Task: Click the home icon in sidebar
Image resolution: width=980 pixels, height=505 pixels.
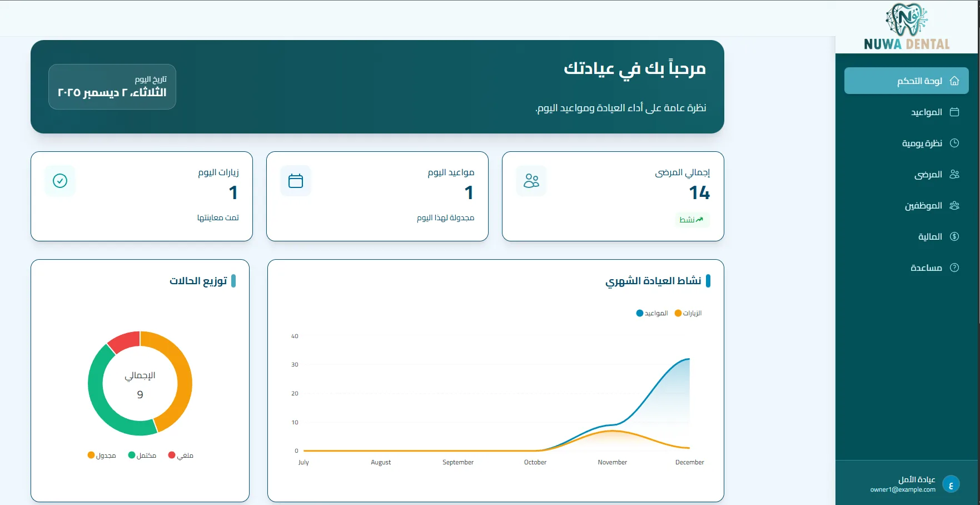Action: tap(954, 81)
